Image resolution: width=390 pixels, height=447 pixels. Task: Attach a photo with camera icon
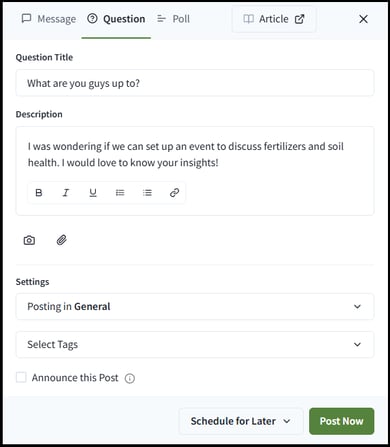click(x=29, y=240)
